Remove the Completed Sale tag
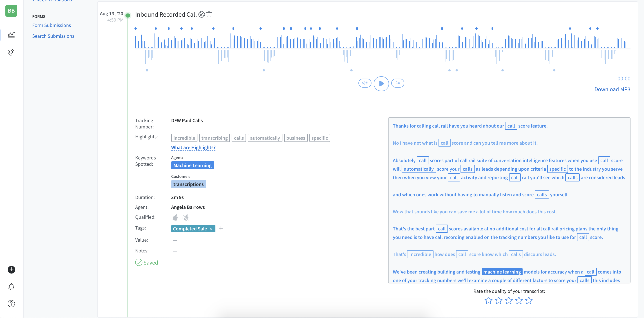The width and height of the screenshot is (644, 318). coord(211,229)
